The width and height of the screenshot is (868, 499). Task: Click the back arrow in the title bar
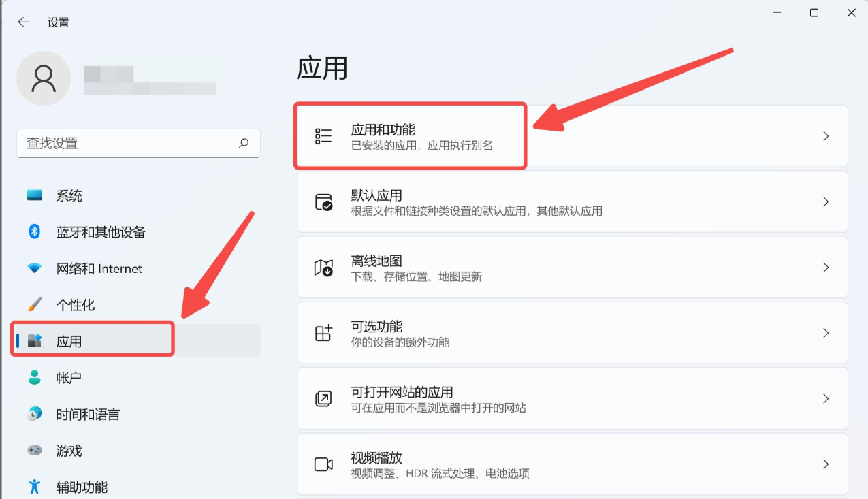(22, 22)
